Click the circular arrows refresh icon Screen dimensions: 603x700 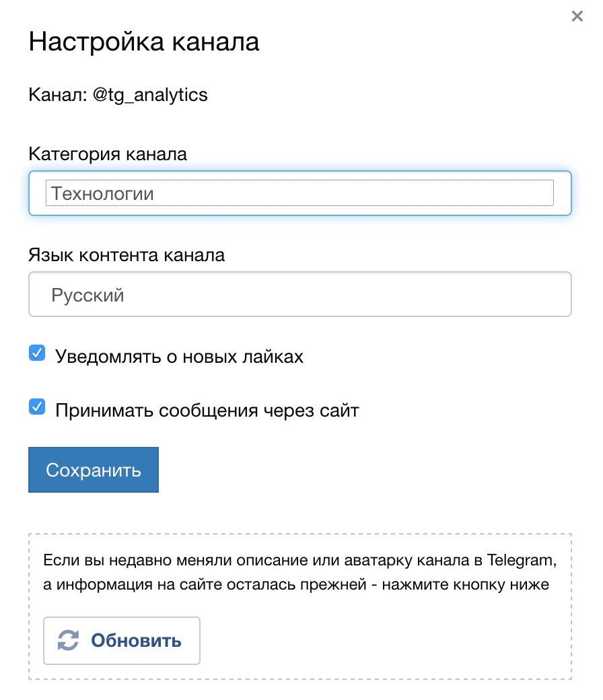tap(68, 641)
